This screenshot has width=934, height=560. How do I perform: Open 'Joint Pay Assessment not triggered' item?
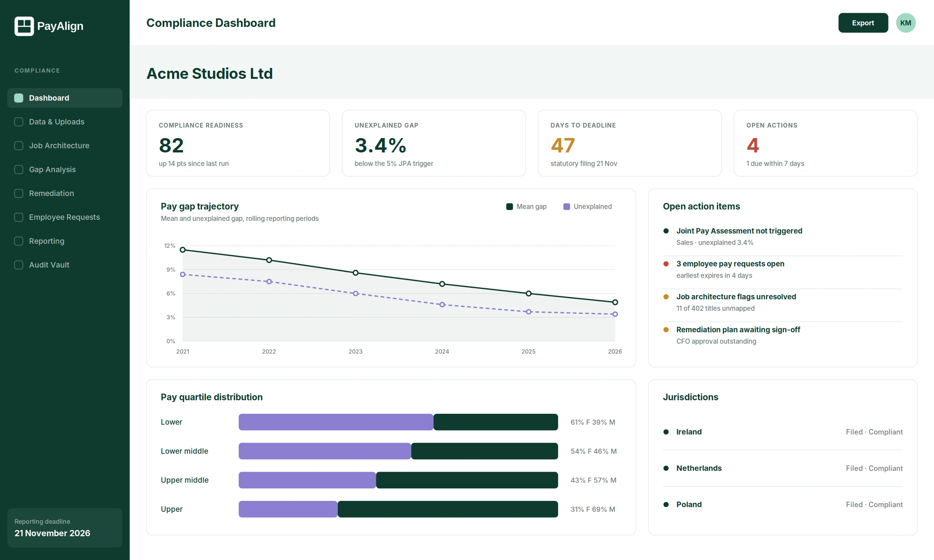783,236
